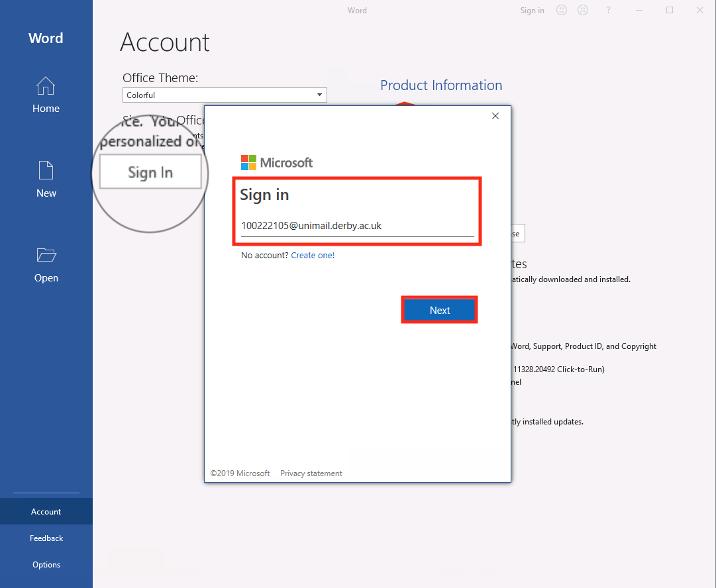This screenshot has width=716, height=588.
Task: Send a frown feedback icon
Action: [x=583, y=10]
